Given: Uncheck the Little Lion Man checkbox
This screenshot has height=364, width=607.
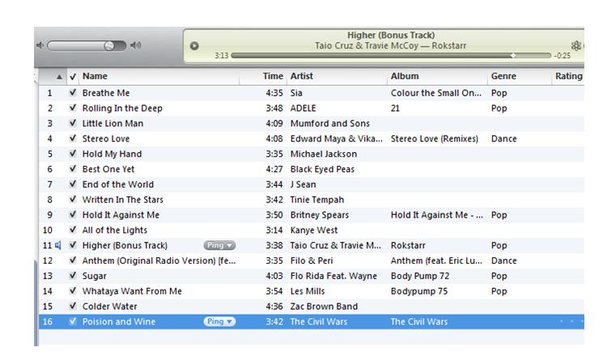Looking at the screenshot, I should tap(73, 123).
